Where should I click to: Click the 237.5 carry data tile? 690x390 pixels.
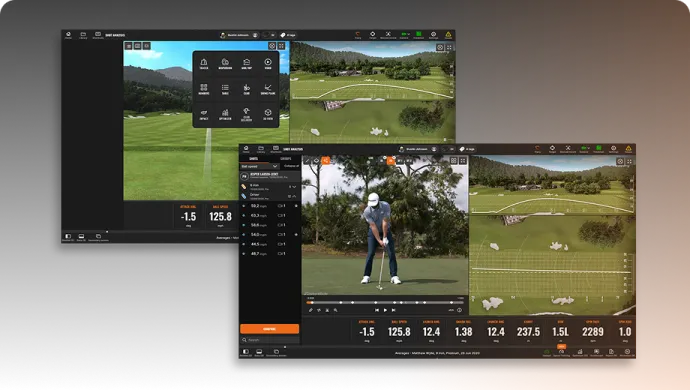[x=528, y=331]
